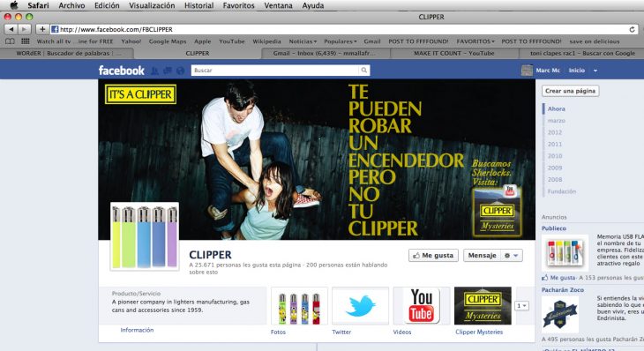
Task: Go to Inicio home link
Action: click(577, 71)
